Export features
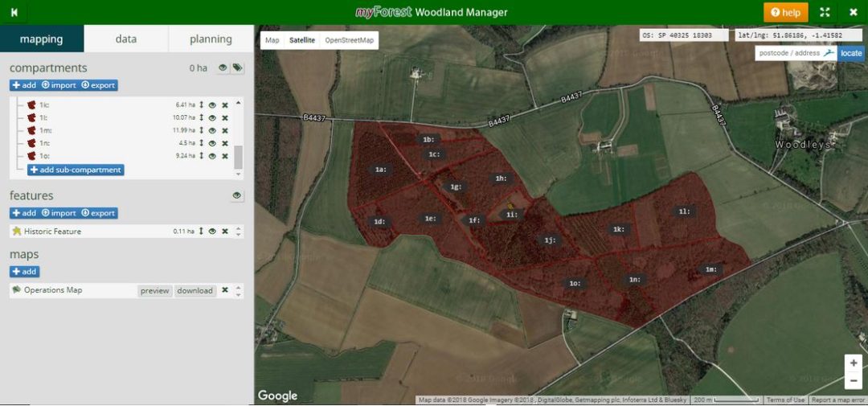This screenshot has height=406, width=868. tap(98, 213)
